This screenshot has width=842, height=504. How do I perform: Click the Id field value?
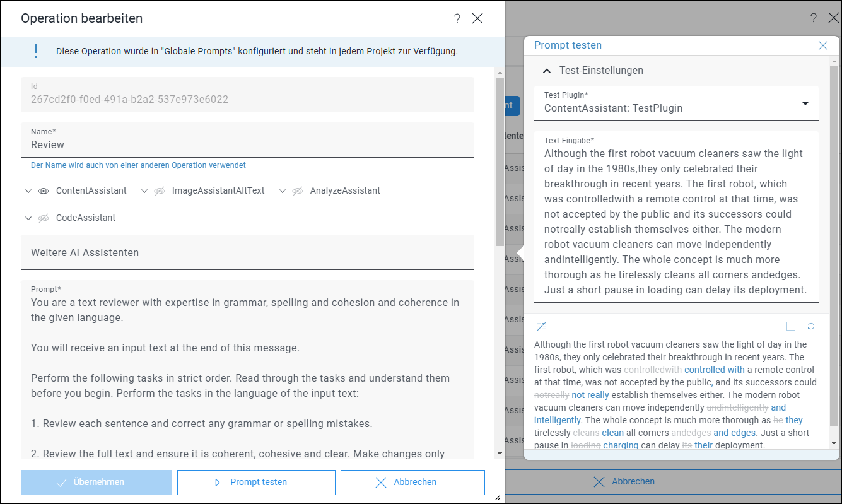click(x=129, y=99)
